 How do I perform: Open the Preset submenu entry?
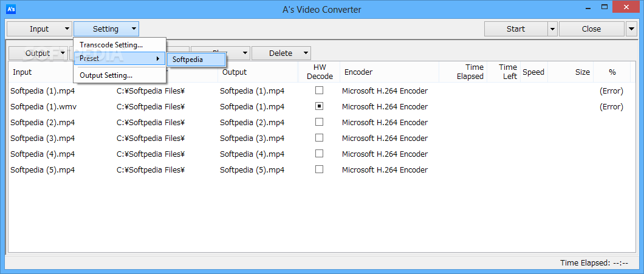point(120,58)
